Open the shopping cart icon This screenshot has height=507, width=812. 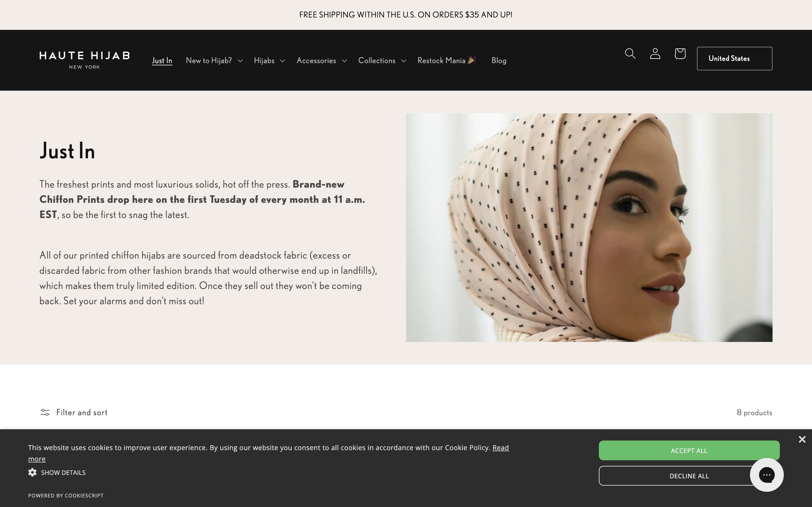pos(680,54)
